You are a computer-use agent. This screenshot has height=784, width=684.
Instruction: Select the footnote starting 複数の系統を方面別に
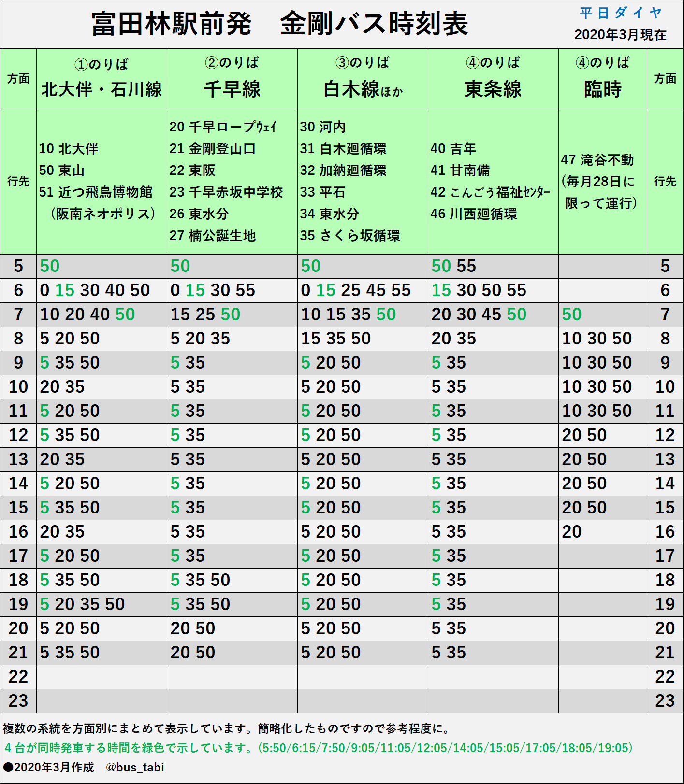tap(227, 728)
